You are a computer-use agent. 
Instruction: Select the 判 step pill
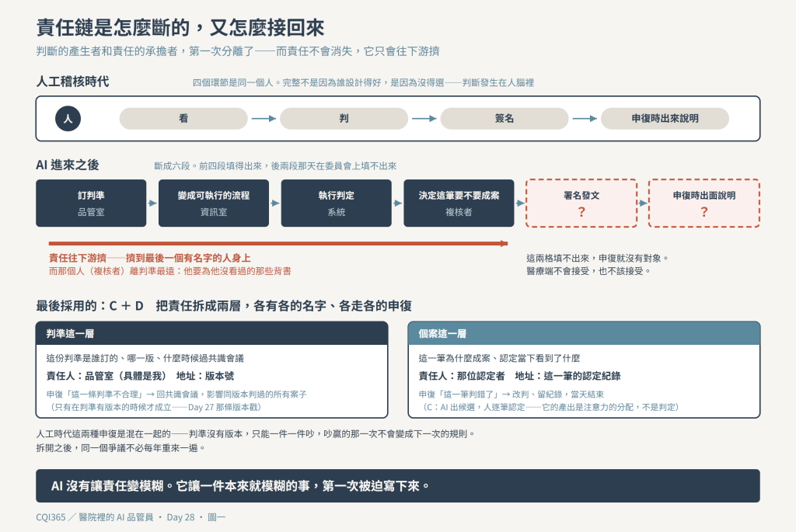tap(344, 119)
